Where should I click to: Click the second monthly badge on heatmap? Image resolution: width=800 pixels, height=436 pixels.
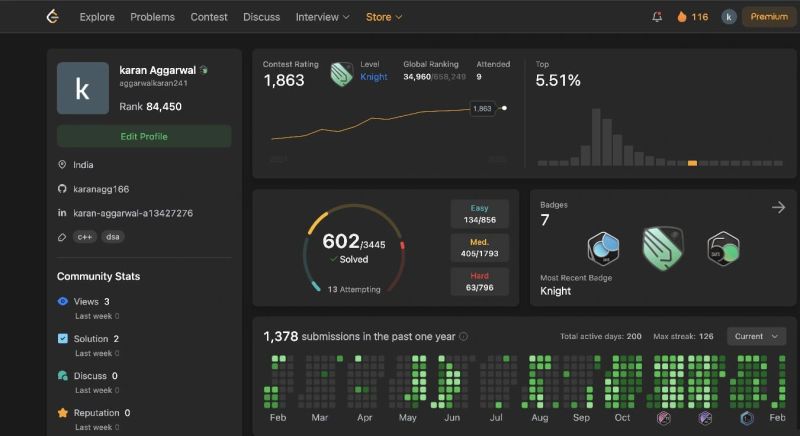point(705,418)
